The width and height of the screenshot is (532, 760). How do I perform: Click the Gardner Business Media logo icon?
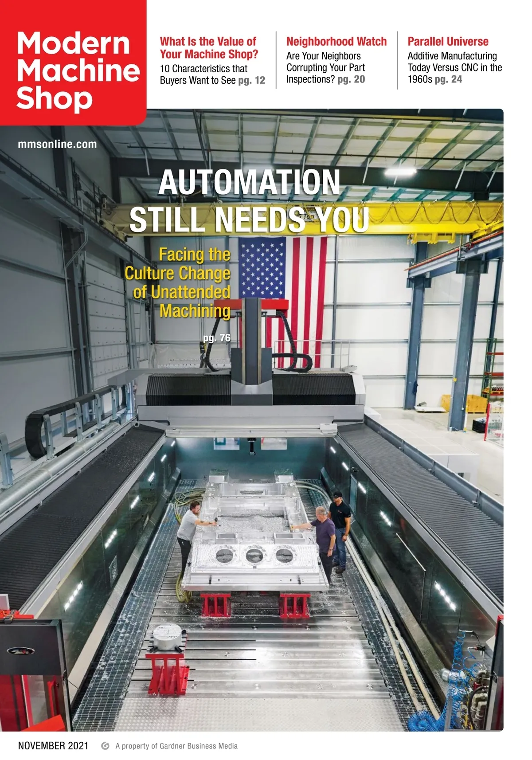105,746
